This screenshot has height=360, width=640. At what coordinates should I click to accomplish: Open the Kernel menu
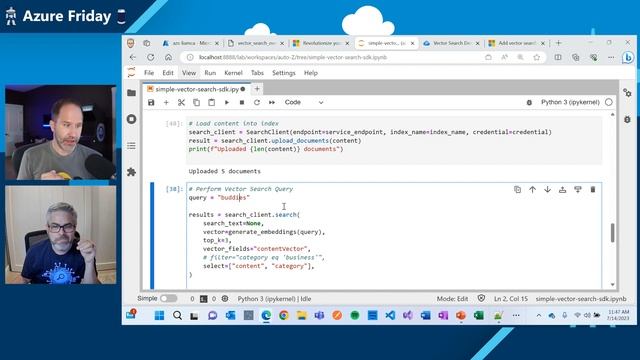pyautogui.click(x=233, y=73)
